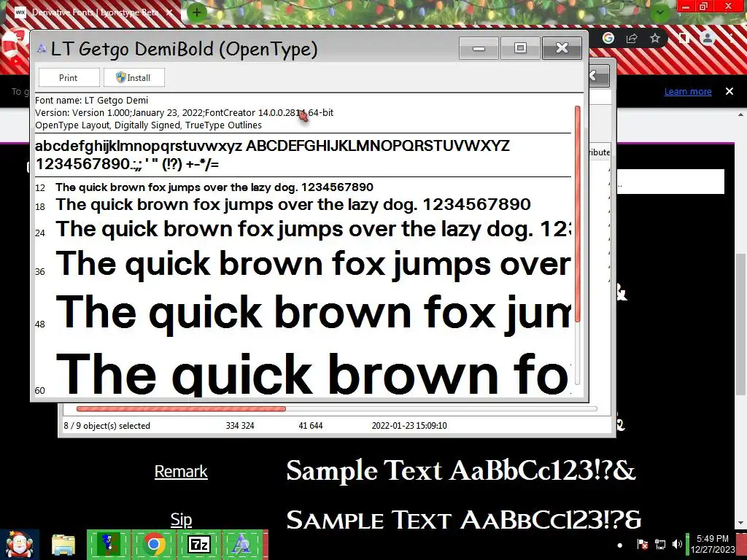
Task: Click the Print button in font viewer
Action: pos(69,77)
